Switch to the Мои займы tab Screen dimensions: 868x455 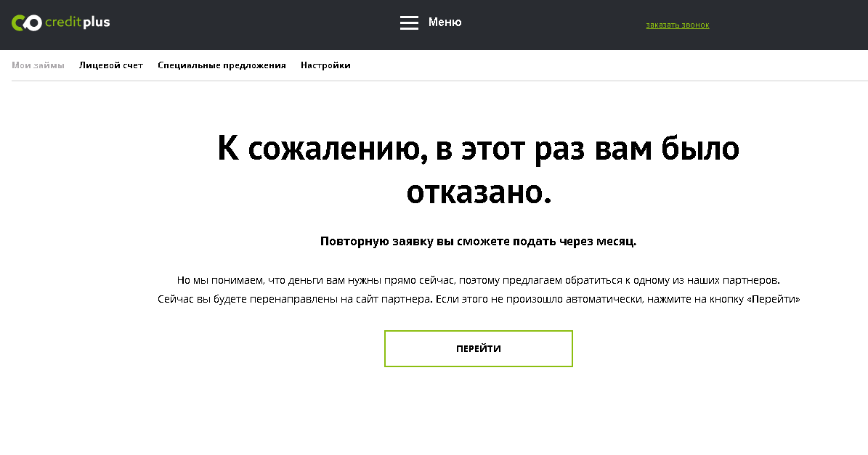(38, 65)
